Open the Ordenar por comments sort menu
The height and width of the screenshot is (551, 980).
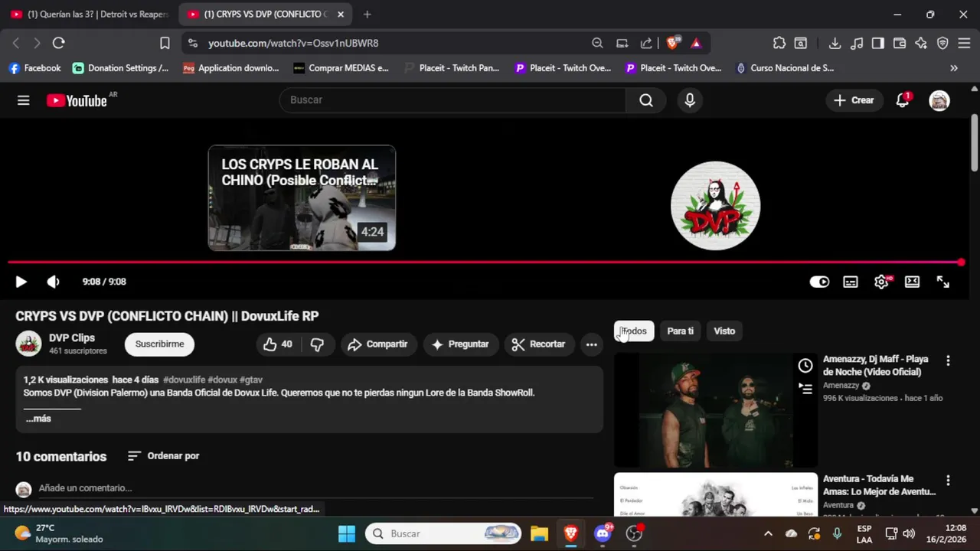[163, 456]
